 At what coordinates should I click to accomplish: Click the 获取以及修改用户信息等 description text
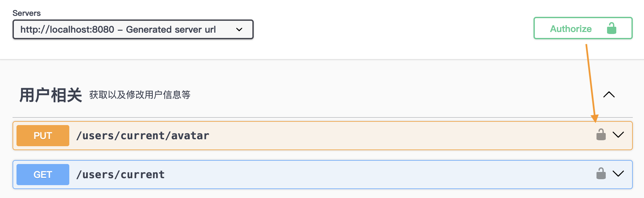140,95
